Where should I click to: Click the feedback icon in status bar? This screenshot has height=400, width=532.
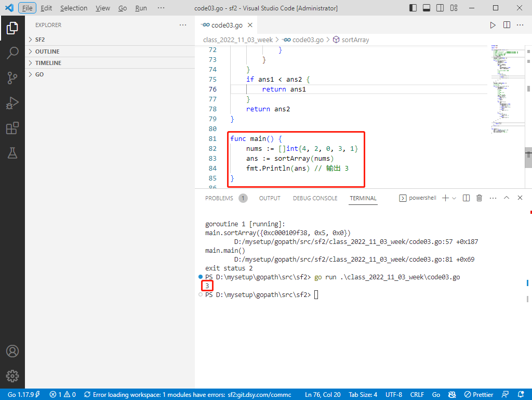point(505,395)
